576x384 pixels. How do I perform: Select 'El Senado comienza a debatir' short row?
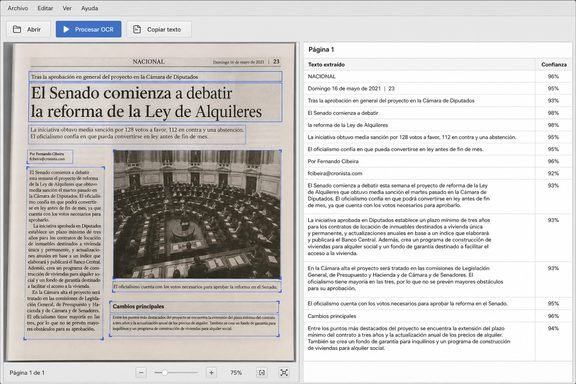(438, 113)
